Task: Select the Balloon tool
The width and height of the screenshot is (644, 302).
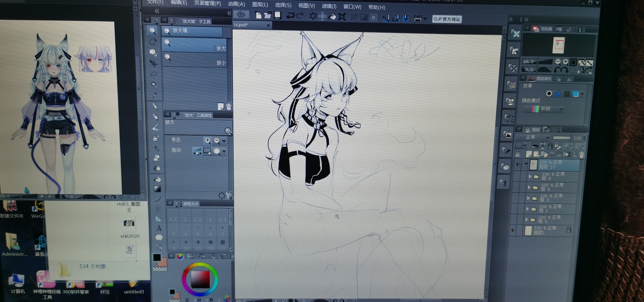Action: (x=159, y=237)
